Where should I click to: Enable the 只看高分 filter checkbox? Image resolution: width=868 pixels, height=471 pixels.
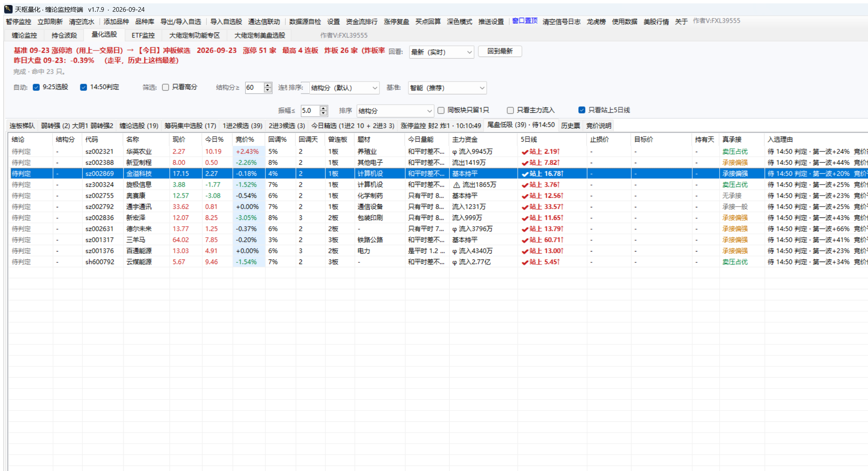click(x=166, y=87)
